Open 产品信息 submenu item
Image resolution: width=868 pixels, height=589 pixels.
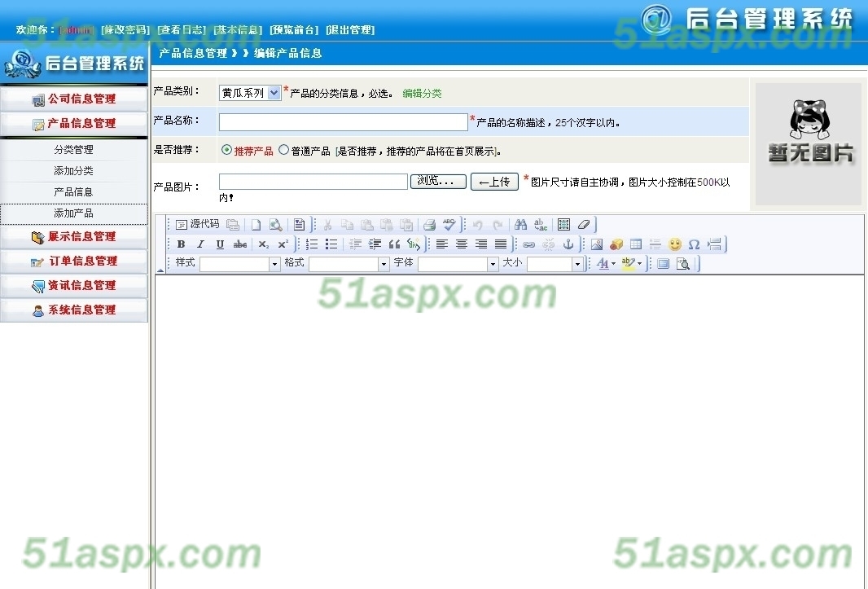coord(73,192)
